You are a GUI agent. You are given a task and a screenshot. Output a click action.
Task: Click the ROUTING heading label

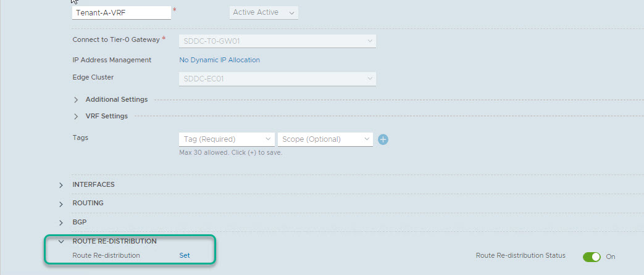88,203
